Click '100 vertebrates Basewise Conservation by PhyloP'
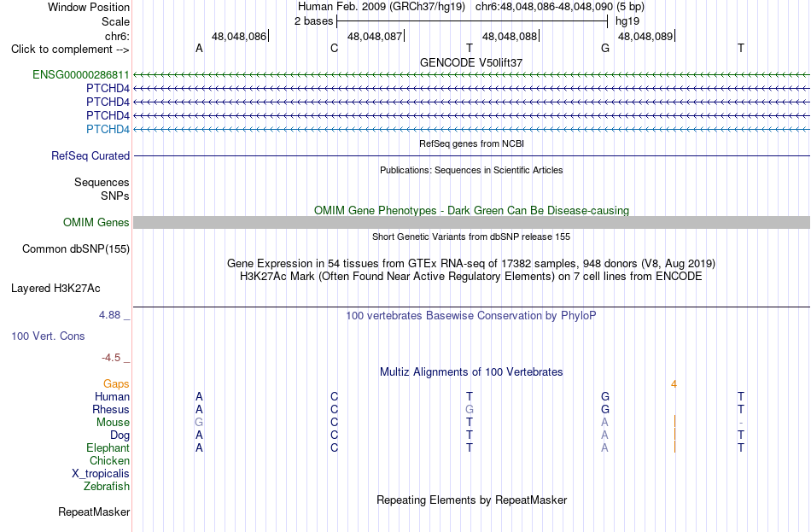This screenshot has width=811, height=532. click(x=471, y=316)
